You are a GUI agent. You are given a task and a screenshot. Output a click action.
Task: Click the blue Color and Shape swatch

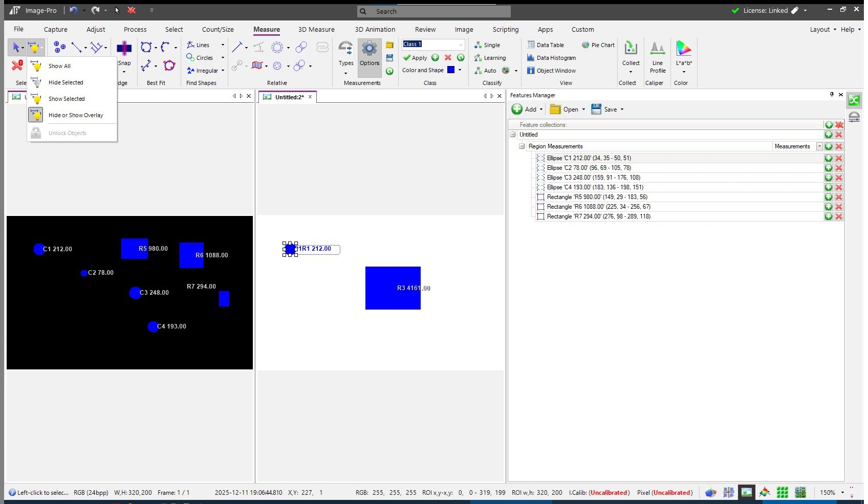[451, 70]
